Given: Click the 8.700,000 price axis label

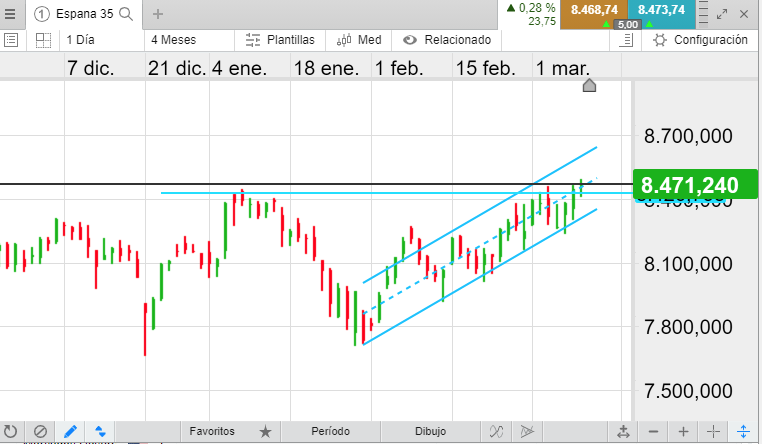Looking at the screenshot, I should 688,136.
